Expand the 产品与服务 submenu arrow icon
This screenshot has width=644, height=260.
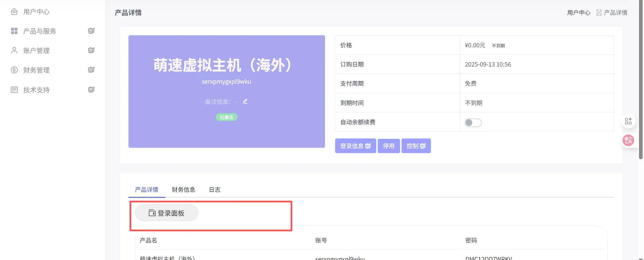coord(91,31)
